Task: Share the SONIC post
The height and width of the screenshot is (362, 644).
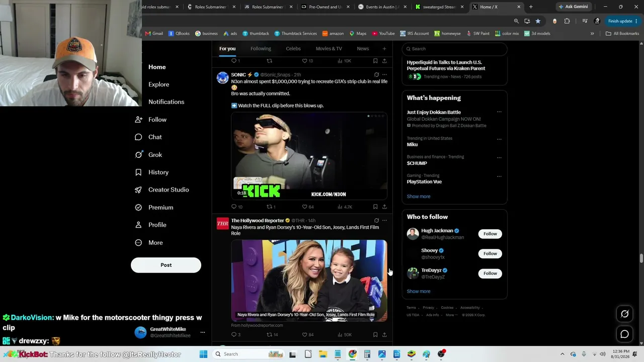Action: pos(384,207)
